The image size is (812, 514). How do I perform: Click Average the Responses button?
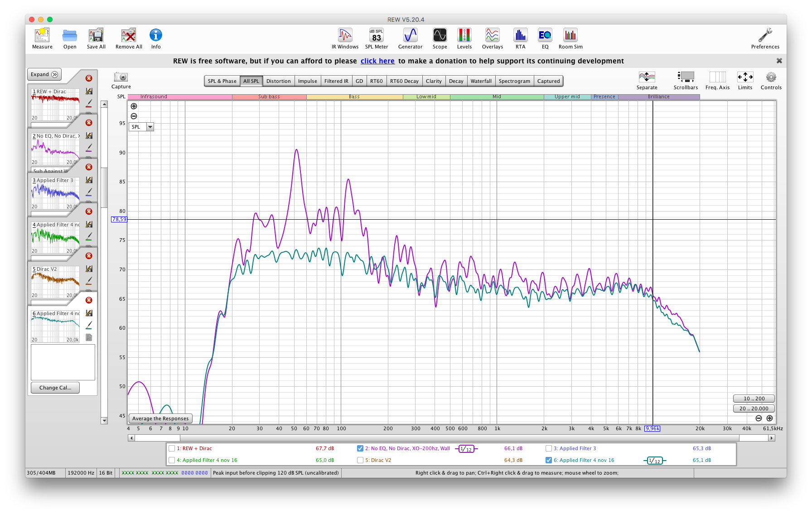[160, 418]
